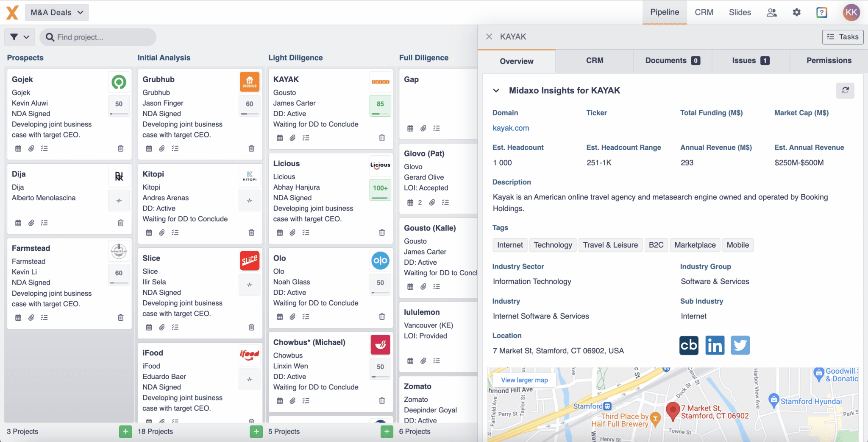The height and width of the screenshot is (442, 868).
Task: Open task list on Dija card
Action: (x=45, y=223)
